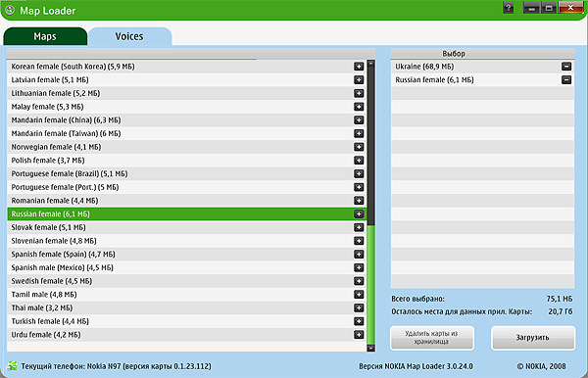This screenshot has width=588, height=378.
Task: Switch to the Maps tab
Action: click(x=45, y=36)
